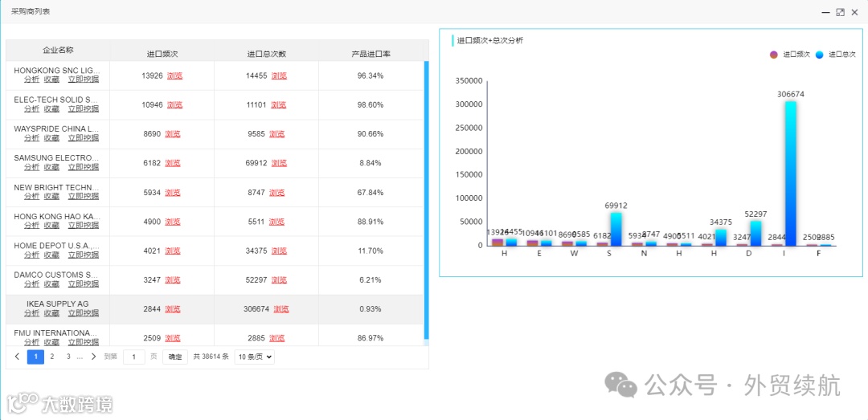Sort by the 企业名称 column header
Viewport: 868px width, 420px height.
58,51
